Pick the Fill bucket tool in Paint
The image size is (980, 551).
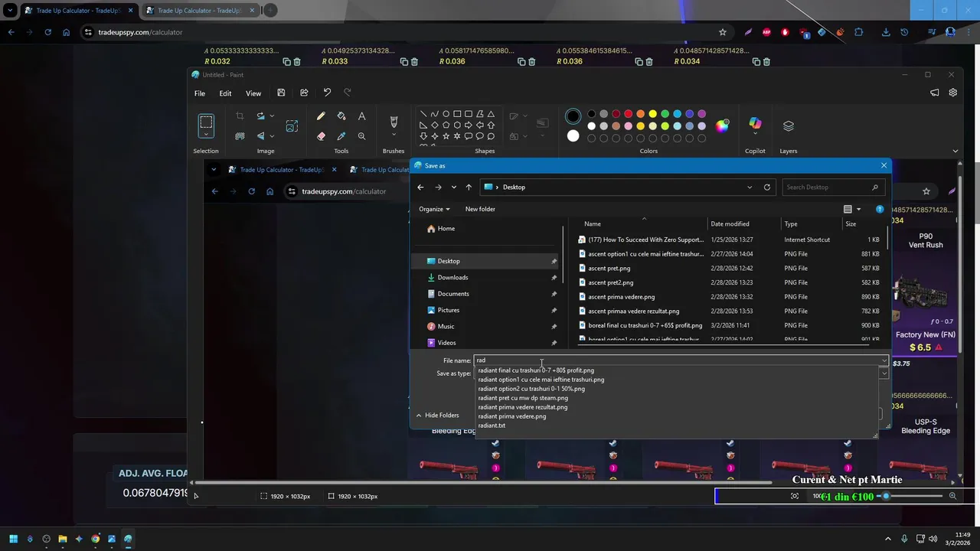click(x=341, y=116)
